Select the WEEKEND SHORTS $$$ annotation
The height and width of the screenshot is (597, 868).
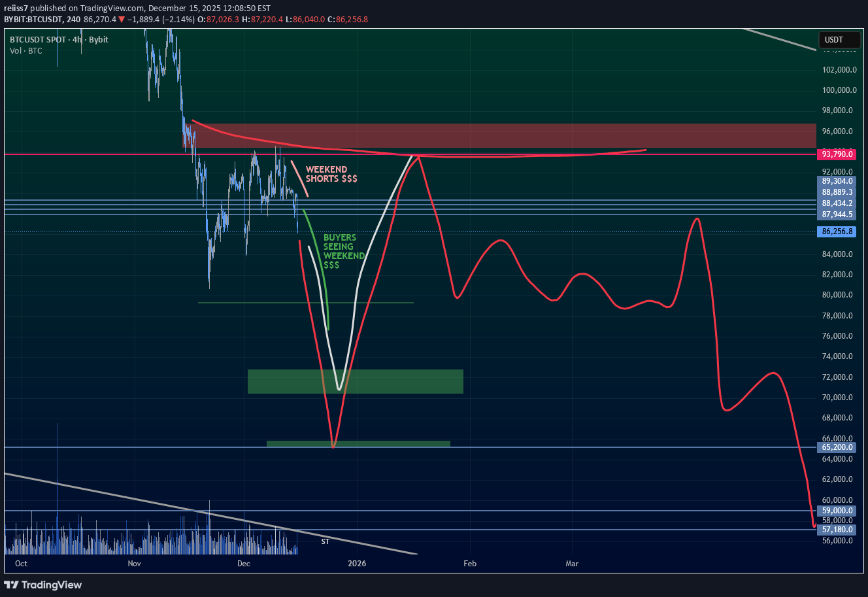click(x=331, y=174)
